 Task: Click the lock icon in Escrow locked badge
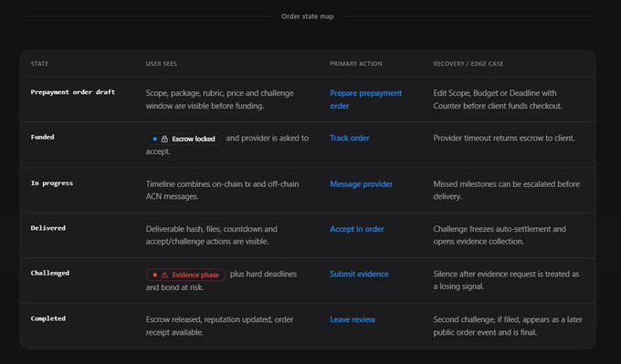(164, 139)
